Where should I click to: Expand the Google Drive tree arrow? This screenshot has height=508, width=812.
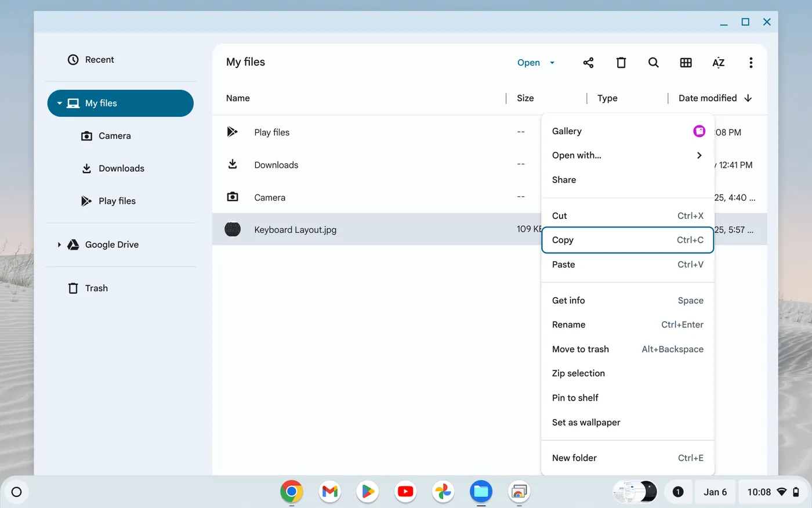(59, 245)
